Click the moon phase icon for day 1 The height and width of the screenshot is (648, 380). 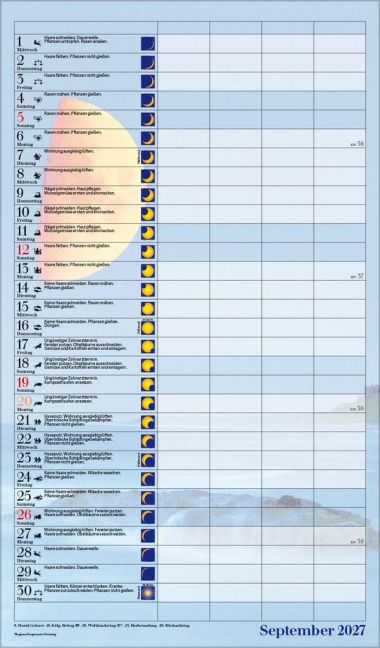click(148, 43)
